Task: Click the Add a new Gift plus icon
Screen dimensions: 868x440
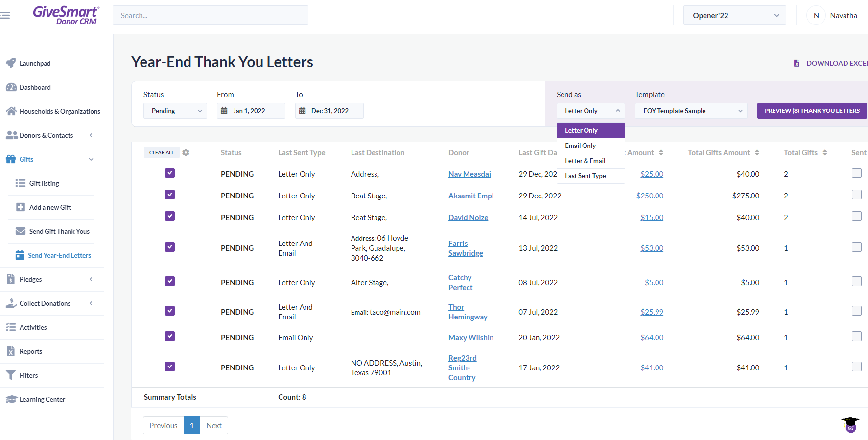Action: click(21, 207)
